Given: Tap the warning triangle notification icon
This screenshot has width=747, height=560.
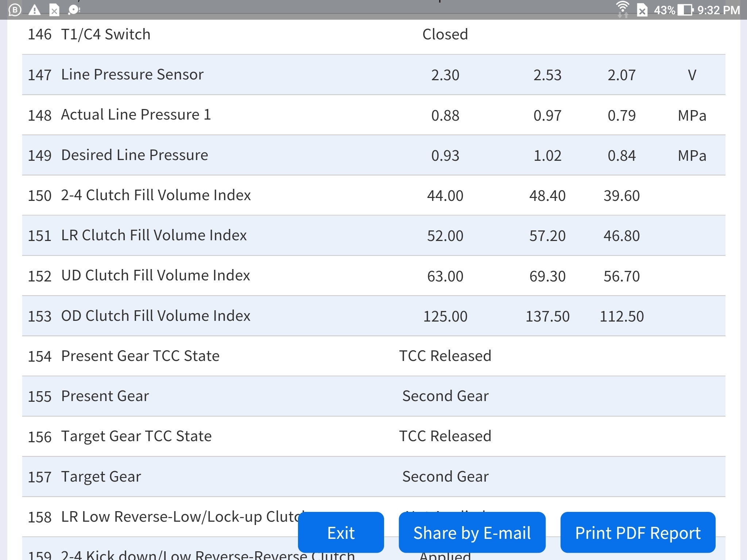Looking at the screenshot, I should click(x=35, y=10).
